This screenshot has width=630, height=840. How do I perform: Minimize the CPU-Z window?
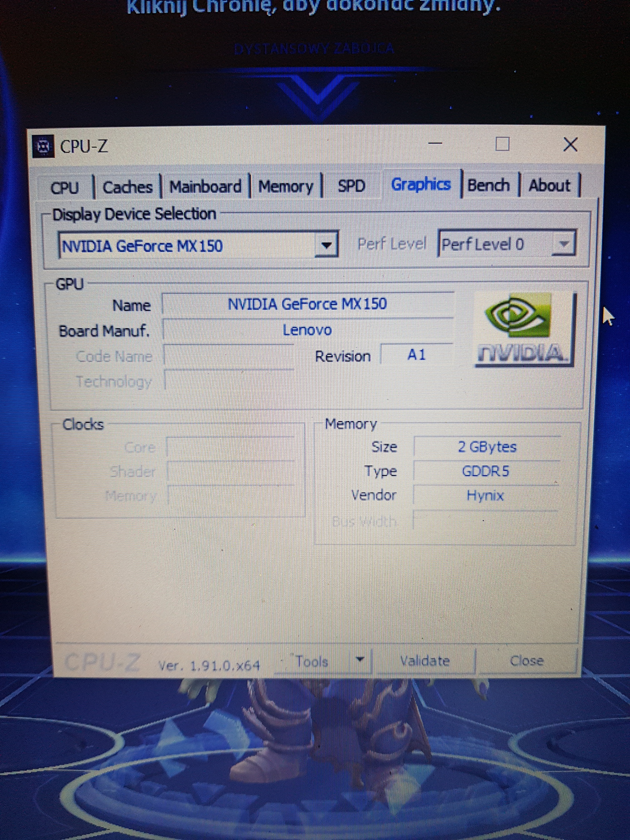pyautogui.click(x=435, y=144)
